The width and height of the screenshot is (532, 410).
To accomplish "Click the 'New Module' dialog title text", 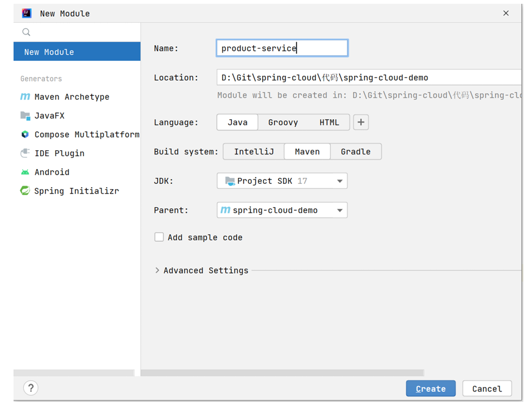I will pyautogui.click(x=65, y=14).
